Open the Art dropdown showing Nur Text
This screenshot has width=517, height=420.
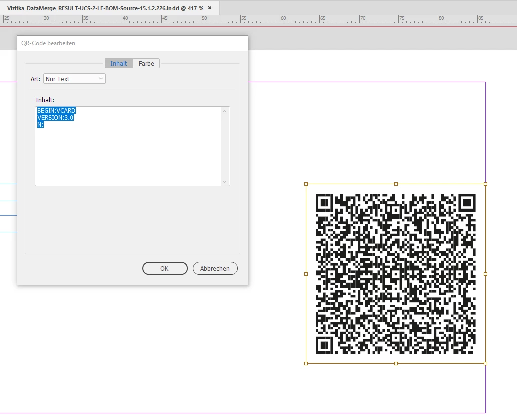click(x=74, y=79)
